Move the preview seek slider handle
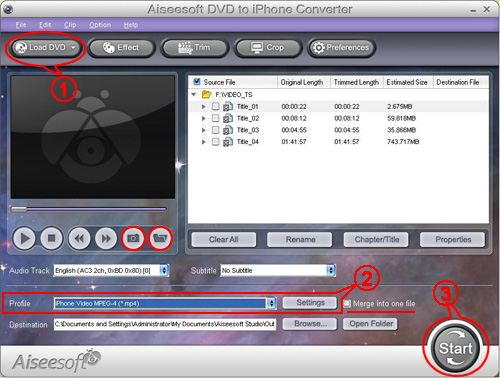500x378 pixels. click(x=19, y=209)
